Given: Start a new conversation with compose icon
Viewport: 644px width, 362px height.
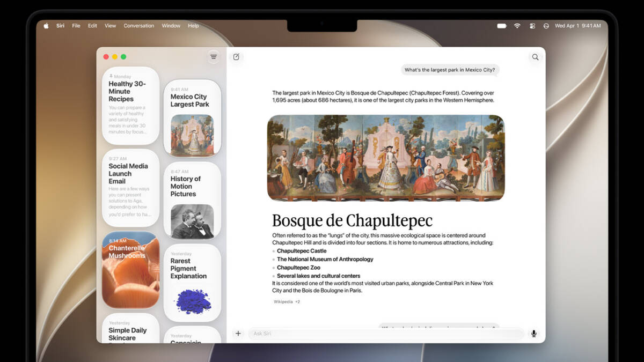Looking at the screenshot, I should coord(236,57).
